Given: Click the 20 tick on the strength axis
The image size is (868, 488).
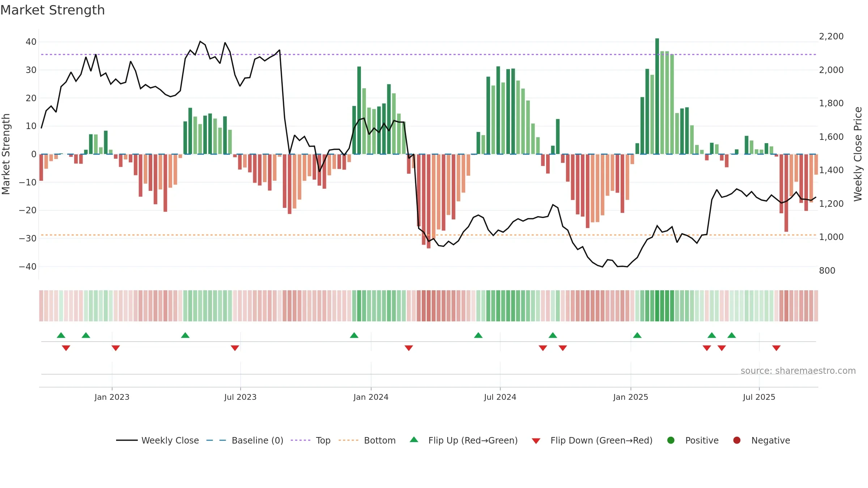Looking at the screenshot, I should tap(31, 98).
